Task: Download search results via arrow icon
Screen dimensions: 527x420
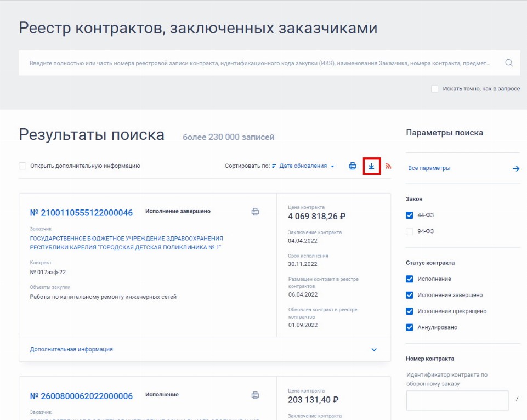Action: [371, 166]
